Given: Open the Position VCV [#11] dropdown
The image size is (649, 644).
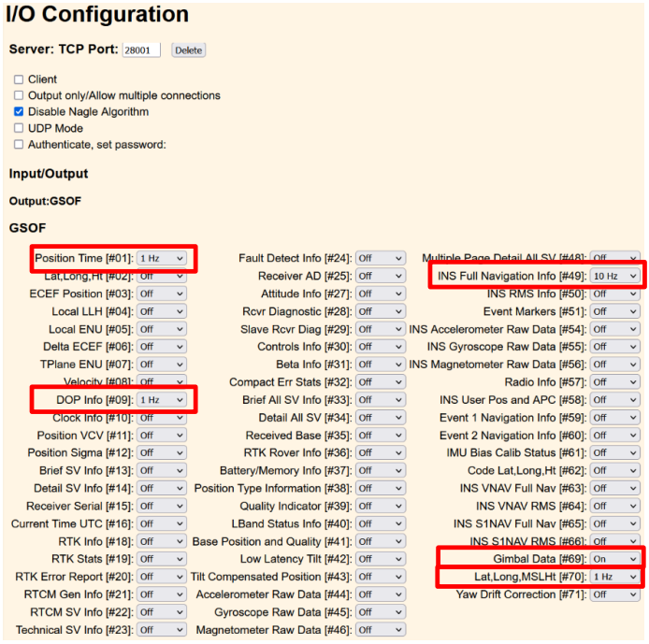Looking at the screenshot, I should (162, 436).
